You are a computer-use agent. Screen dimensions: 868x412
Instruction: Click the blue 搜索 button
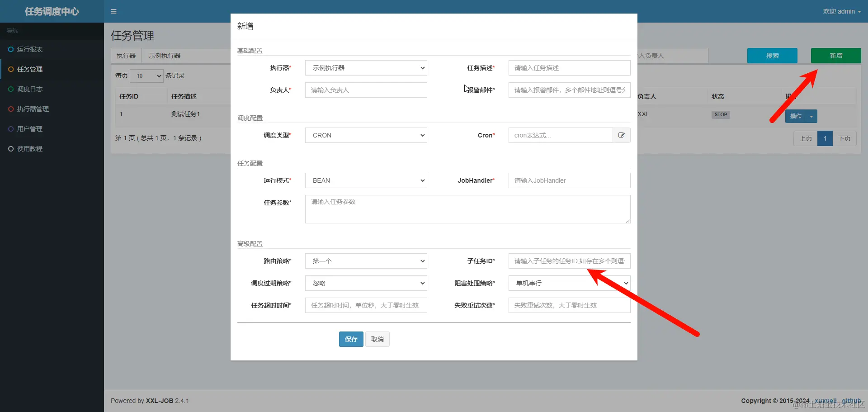(772, 56)
